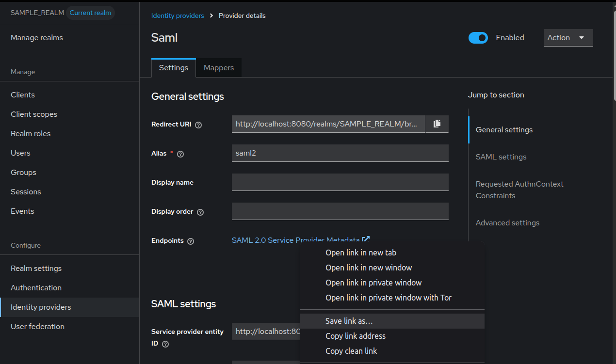Toggle the Enabled switch off
Screen dimensions: 616x364
click(478, 38)
